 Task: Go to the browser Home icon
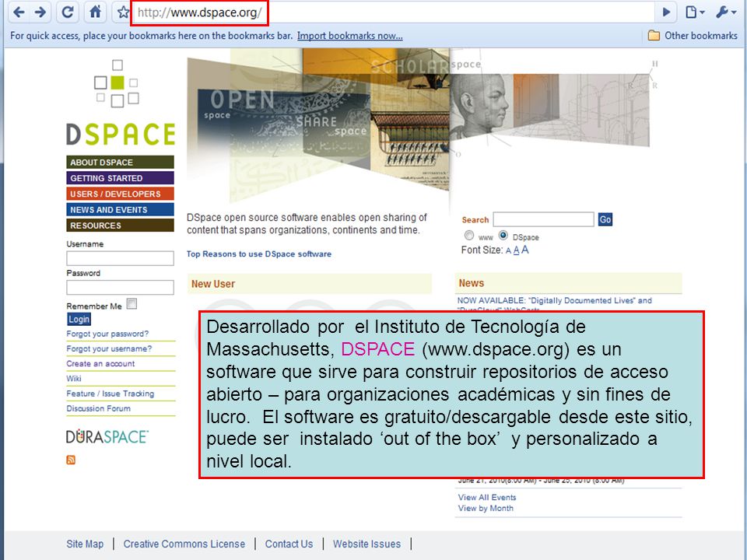pos(95,12)
